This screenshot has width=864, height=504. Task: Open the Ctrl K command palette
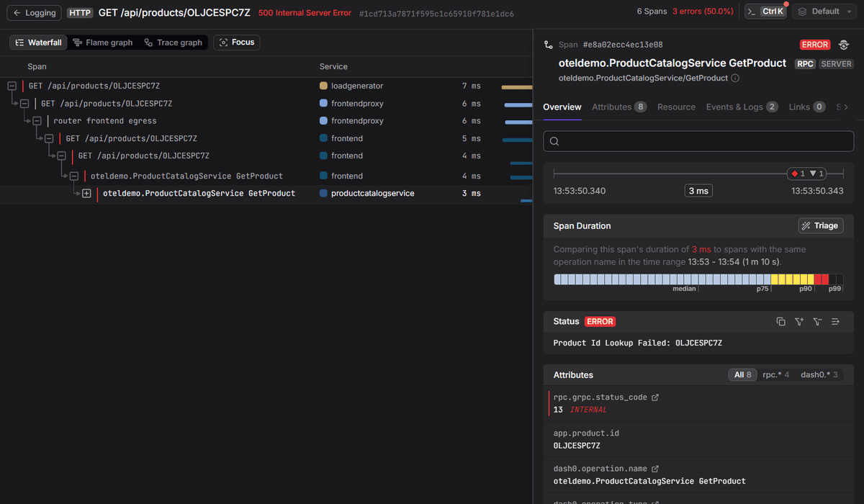point(765,12)
